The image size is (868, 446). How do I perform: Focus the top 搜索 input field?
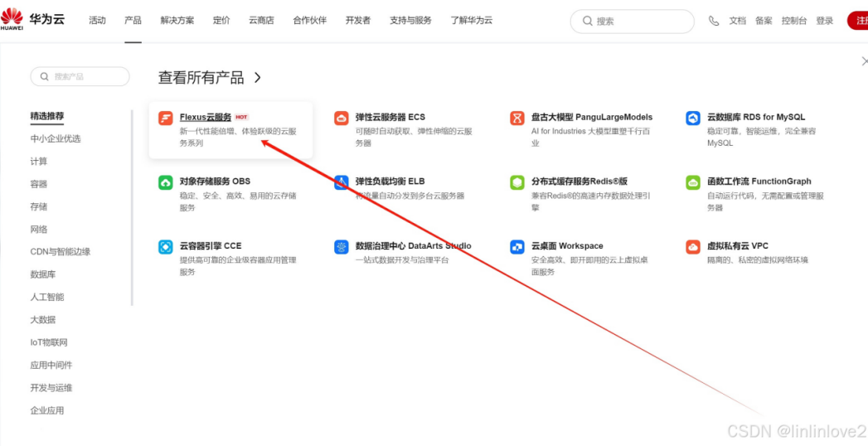[633, 21]
